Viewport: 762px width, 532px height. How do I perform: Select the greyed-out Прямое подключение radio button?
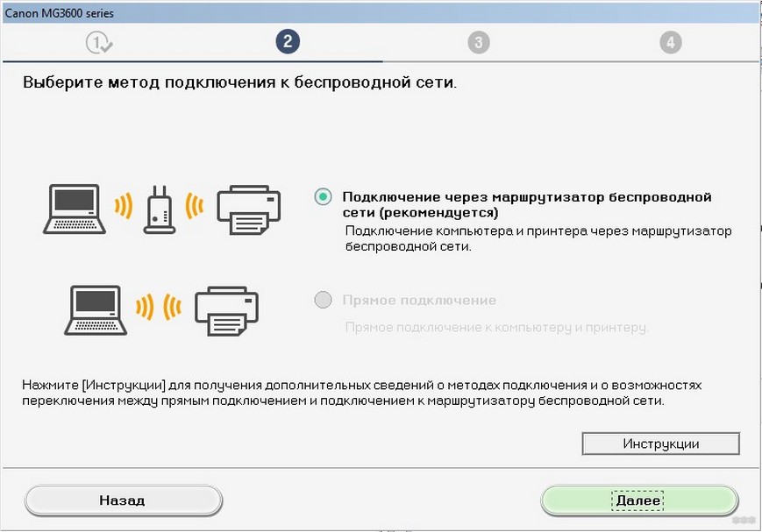click(323, 301)
